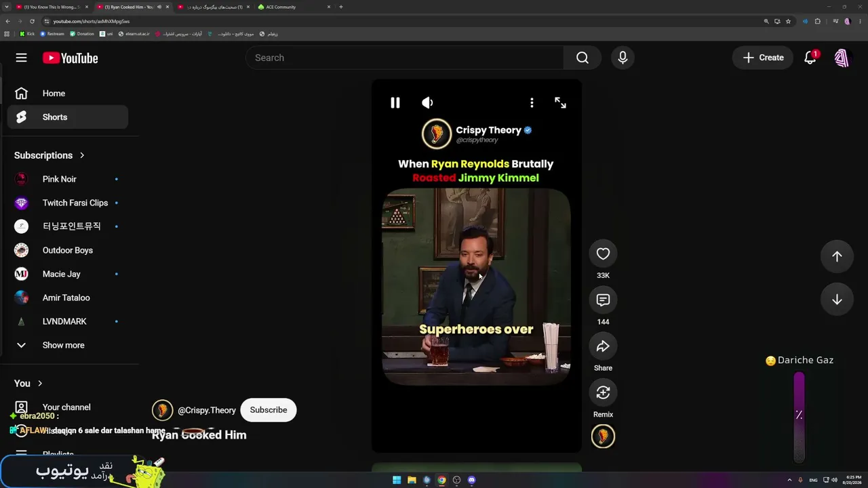Open the YouTube guide hamburger menu
Viewport: 868px width, 488px height.
(x=21, y=58)
